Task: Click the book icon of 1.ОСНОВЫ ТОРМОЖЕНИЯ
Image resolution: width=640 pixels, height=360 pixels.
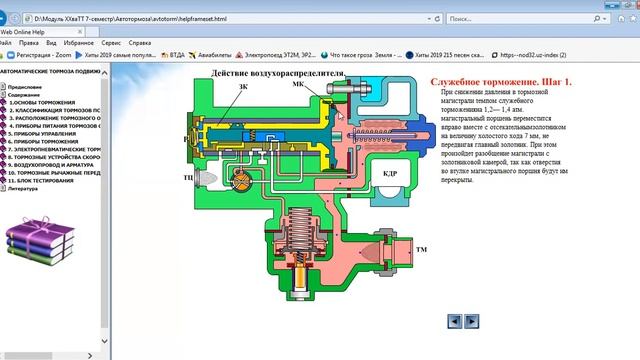Action: (3, 102)
